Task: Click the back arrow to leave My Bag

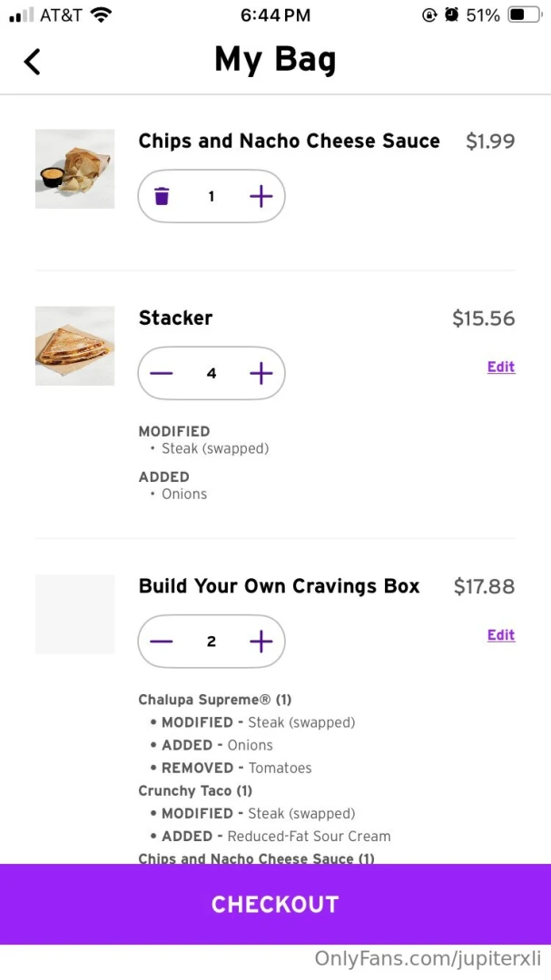Action: coord(33,62)
